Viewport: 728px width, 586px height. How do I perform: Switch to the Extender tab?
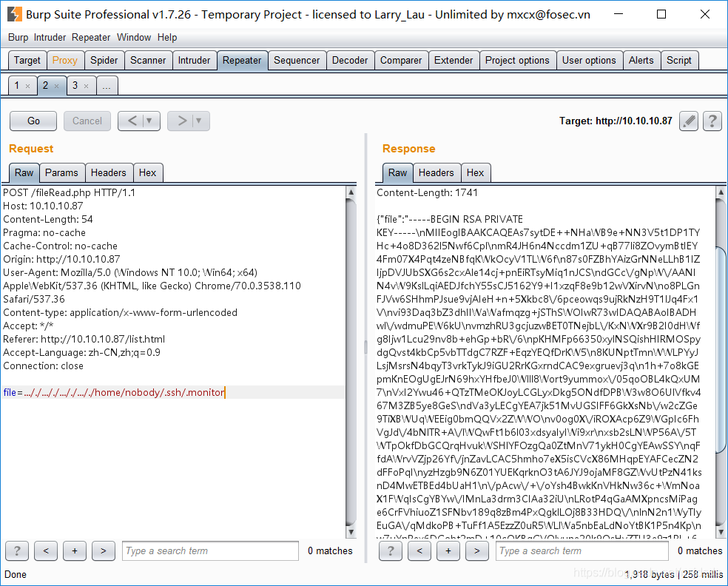click(454, 61)
